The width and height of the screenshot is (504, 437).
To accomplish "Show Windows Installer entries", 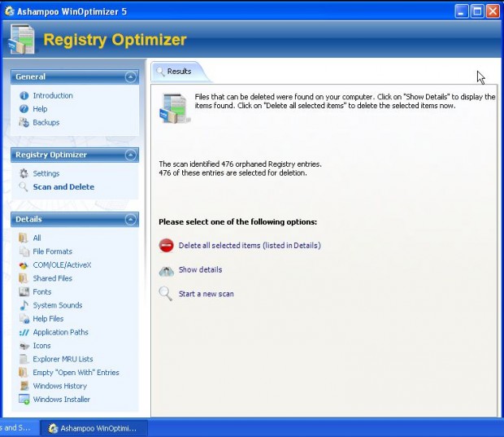I will (x=62, y=400).
